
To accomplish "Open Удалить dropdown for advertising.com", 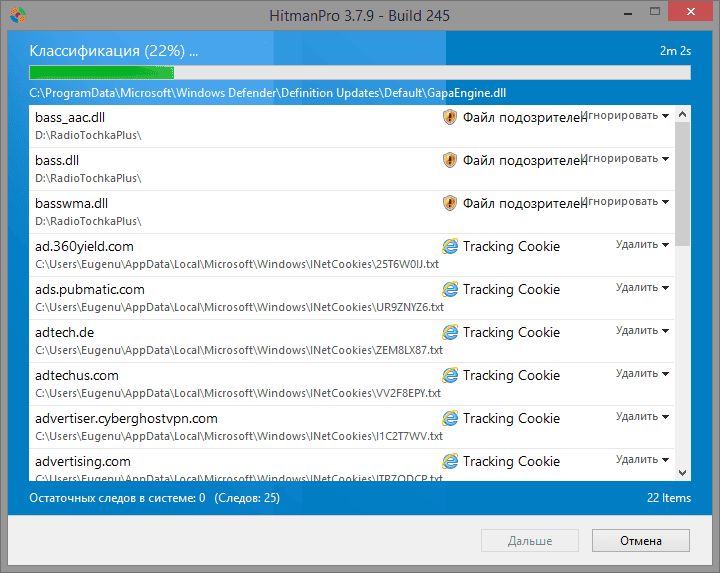I will pyautogui.click(x=642, y=460).
